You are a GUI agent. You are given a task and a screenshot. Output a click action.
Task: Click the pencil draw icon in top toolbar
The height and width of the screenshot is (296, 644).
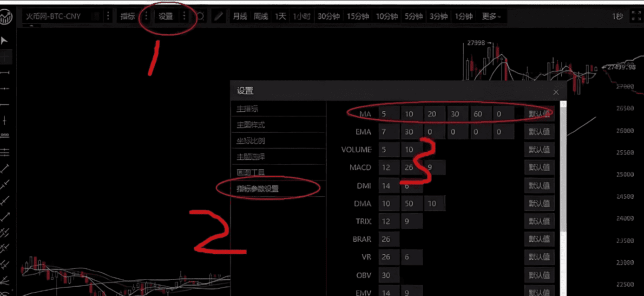219,16
